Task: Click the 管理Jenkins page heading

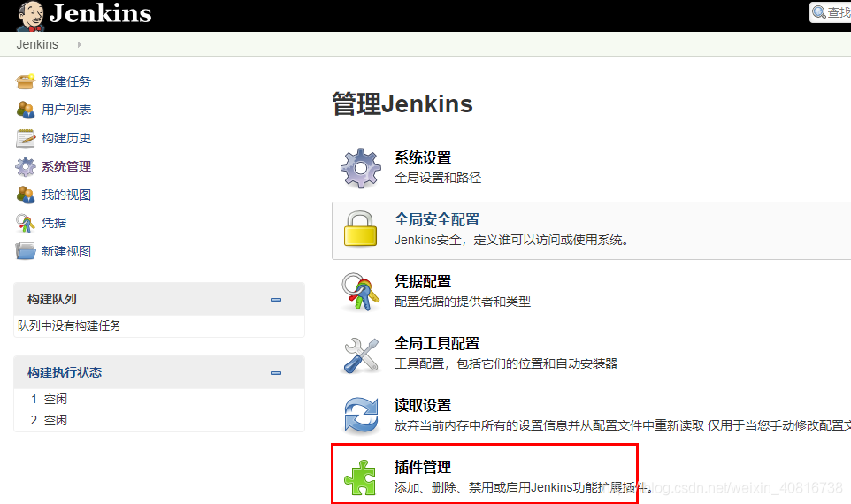Action: coord(402,104)
